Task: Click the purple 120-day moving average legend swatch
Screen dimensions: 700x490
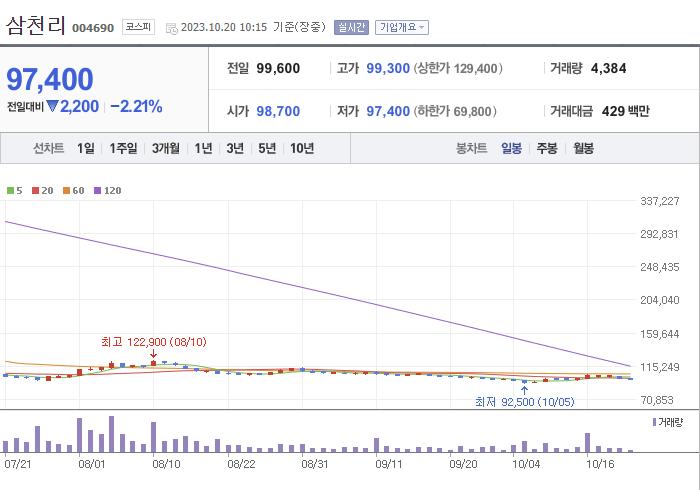Action: [x=97, y=191]
